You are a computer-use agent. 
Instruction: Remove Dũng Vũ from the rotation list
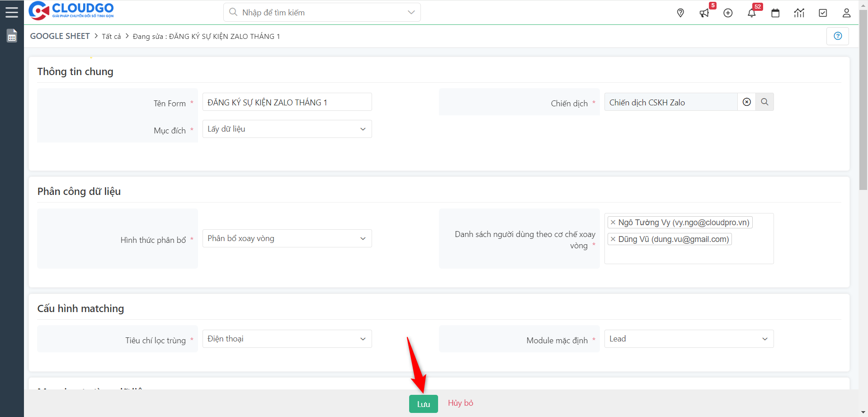tap(613, 239)
